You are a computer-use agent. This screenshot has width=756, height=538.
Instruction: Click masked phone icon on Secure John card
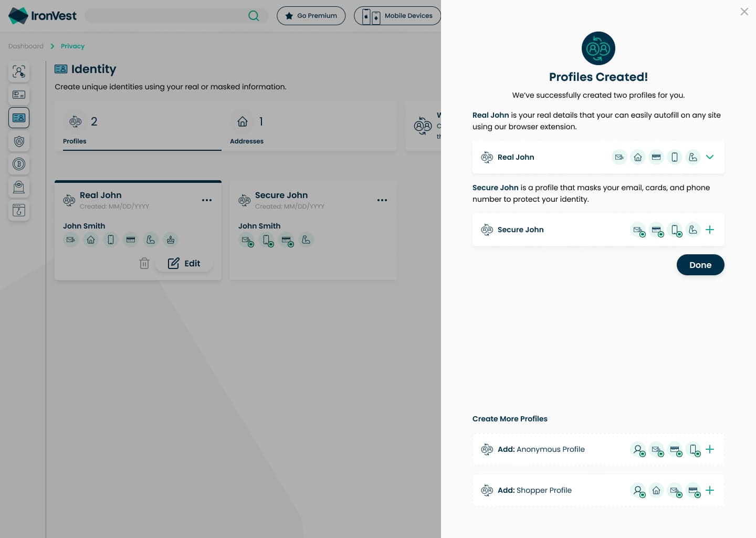(268, 241)
